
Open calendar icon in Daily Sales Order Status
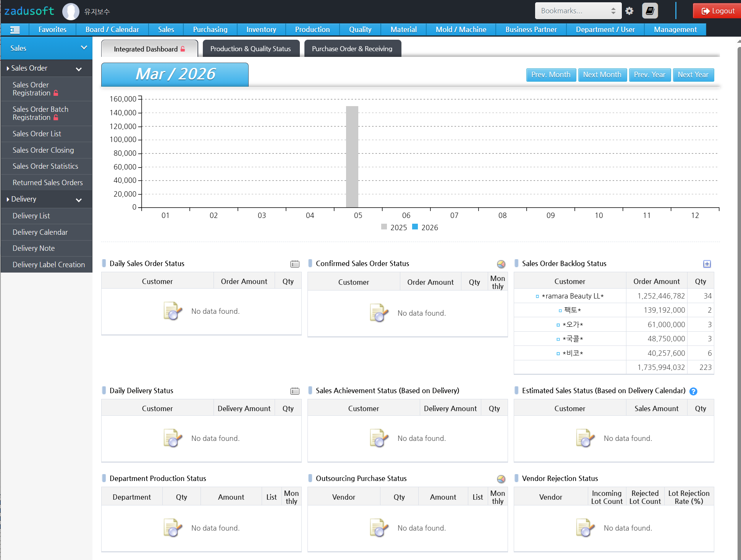coord(294,264)
